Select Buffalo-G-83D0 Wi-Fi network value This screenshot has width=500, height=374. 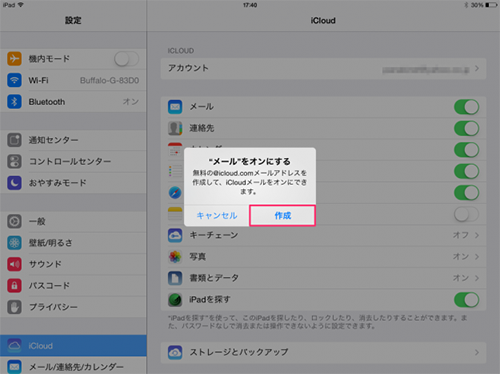(109, 81)
